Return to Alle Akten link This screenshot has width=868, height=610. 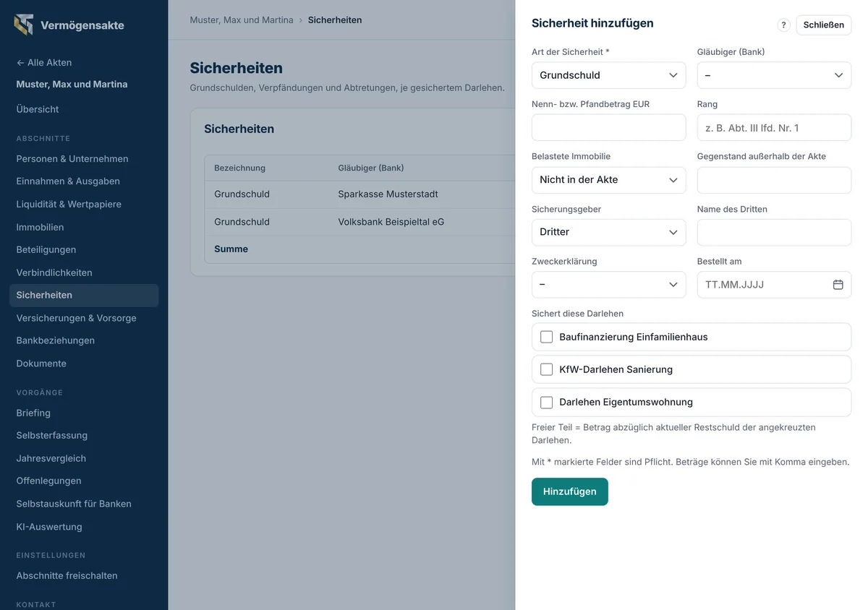click(x=44, y=62)
